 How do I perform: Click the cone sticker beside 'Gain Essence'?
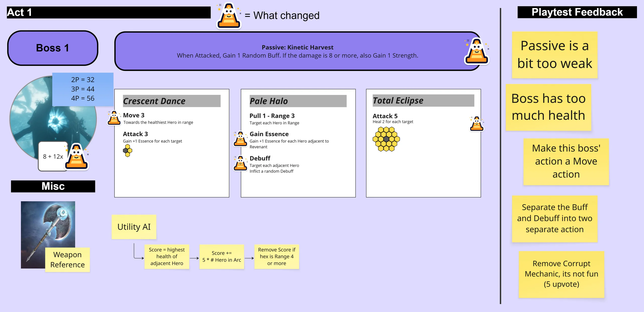[240, 139]
